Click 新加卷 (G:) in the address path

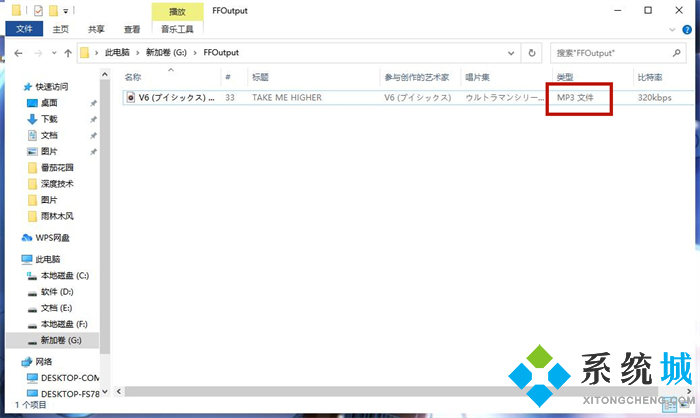point(166,53)
